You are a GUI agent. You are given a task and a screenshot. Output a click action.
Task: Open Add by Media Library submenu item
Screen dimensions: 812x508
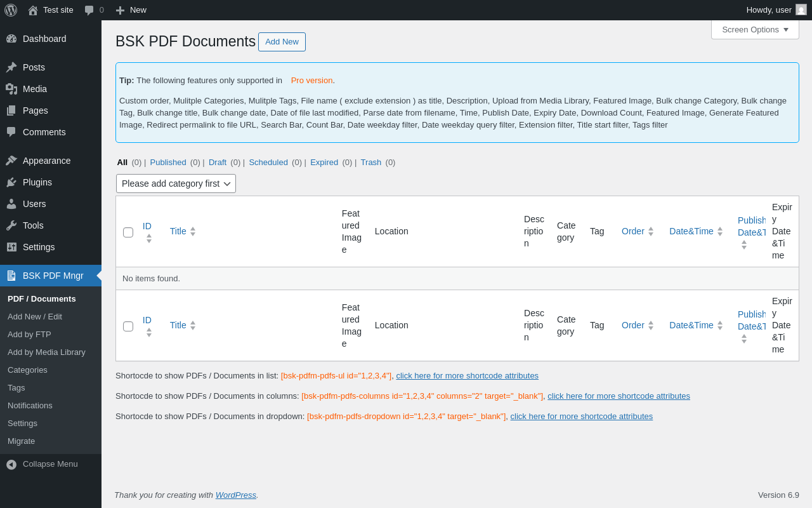point(46,352)
